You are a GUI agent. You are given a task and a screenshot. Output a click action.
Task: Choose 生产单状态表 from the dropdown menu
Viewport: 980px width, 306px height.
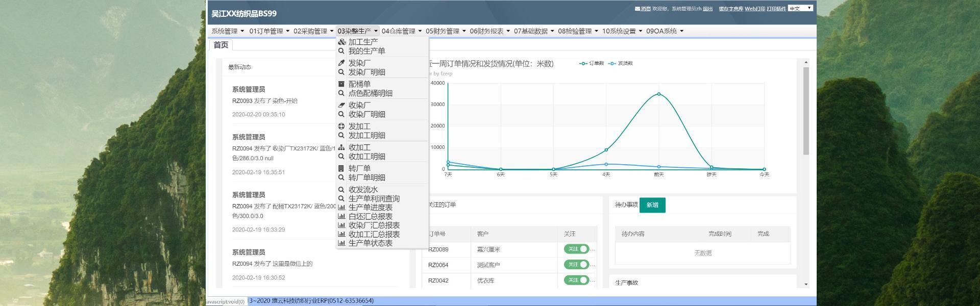pos(371,243)
